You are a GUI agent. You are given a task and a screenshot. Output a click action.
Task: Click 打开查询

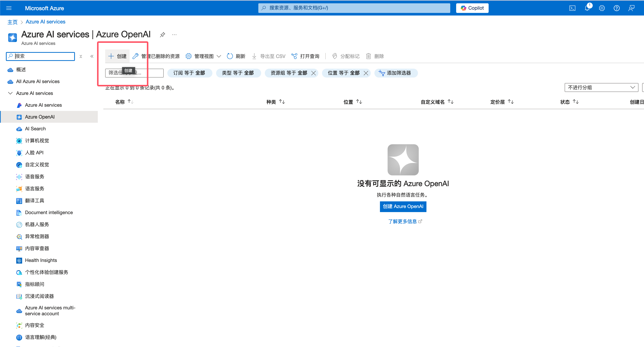point(305,56)
